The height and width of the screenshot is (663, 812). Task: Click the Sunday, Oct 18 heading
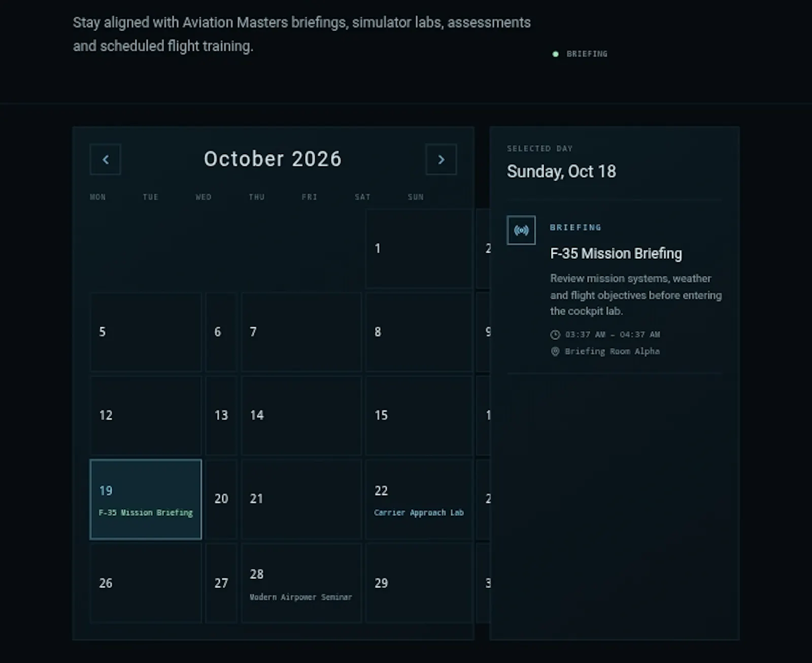(561, 171)
